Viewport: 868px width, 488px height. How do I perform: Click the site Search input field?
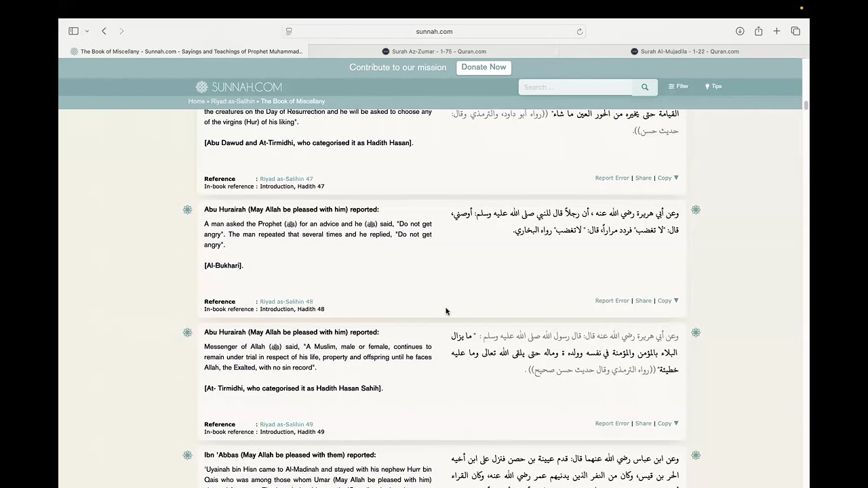point(576,87)
